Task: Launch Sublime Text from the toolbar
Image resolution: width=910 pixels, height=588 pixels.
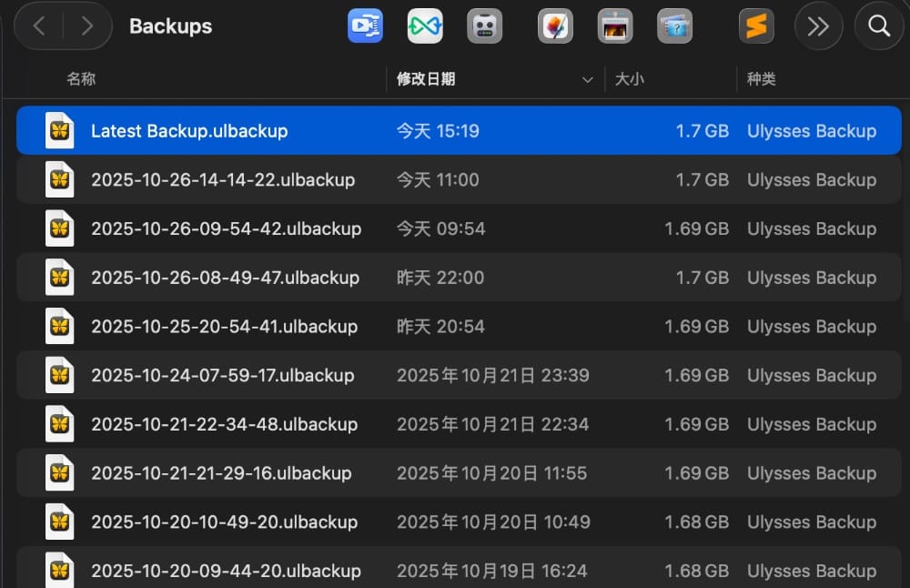Action: (756, 25)
